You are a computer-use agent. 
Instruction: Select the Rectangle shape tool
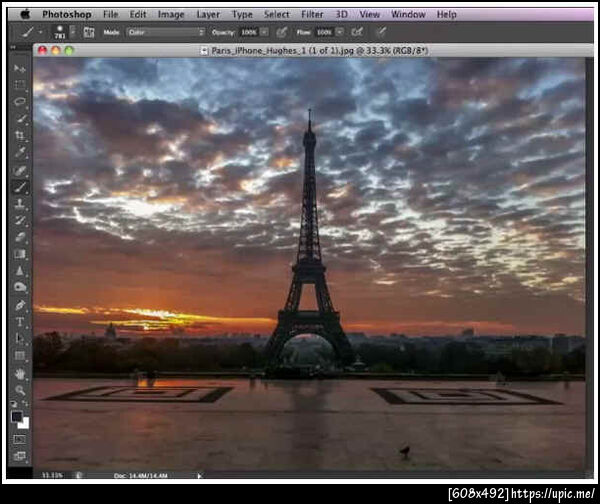19,356
